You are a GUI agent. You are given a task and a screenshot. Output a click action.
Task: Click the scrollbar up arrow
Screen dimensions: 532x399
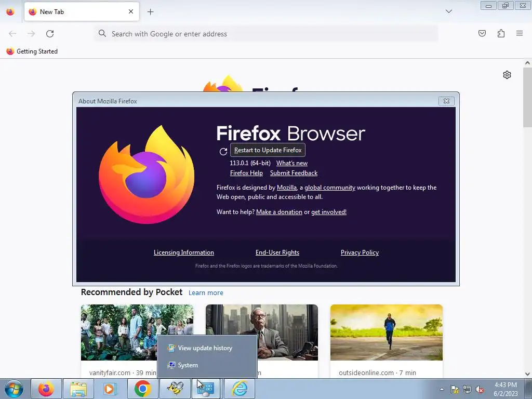527,63
